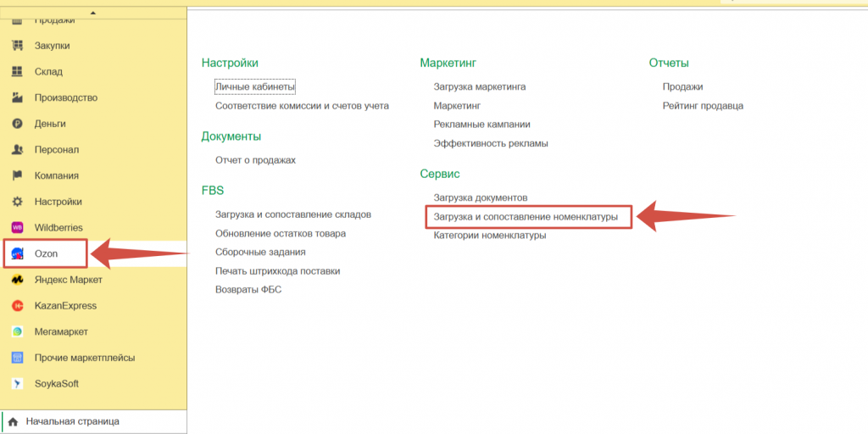Click the Wildberries WB icon
868x434 pixels.
(x=17, y=227)
